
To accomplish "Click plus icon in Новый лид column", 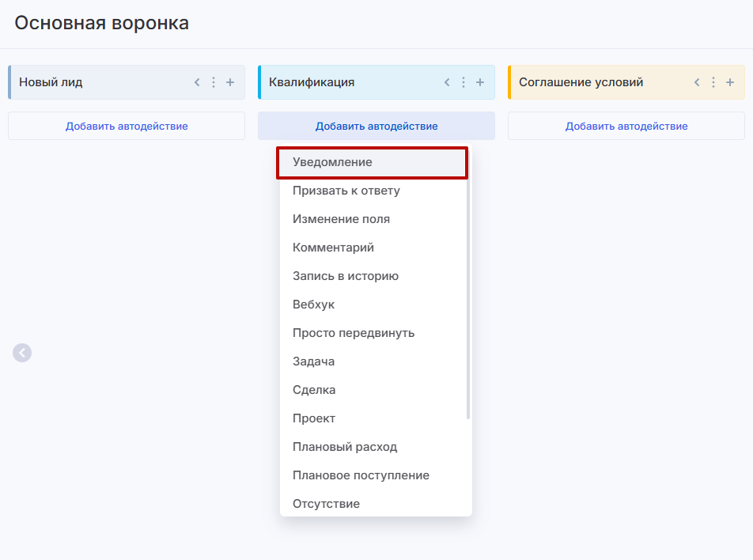I will tap(230, 82).
